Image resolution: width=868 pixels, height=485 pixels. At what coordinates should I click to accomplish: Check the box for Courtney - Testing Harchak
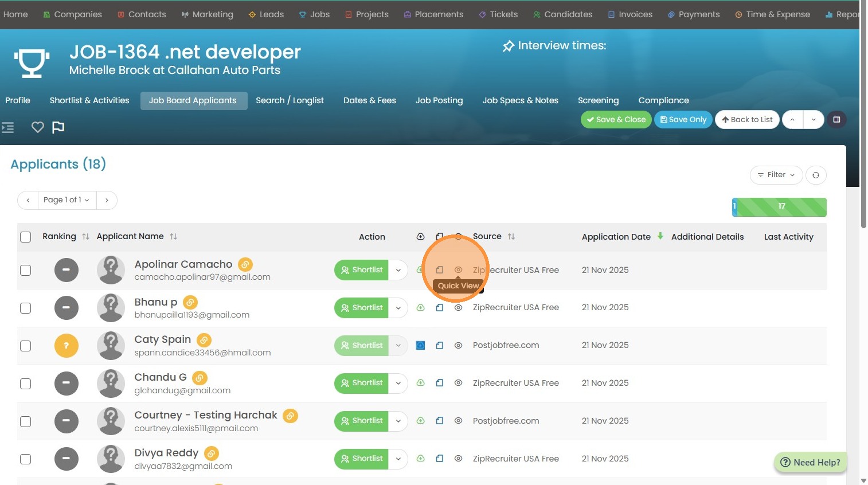[x=26, y=421]
